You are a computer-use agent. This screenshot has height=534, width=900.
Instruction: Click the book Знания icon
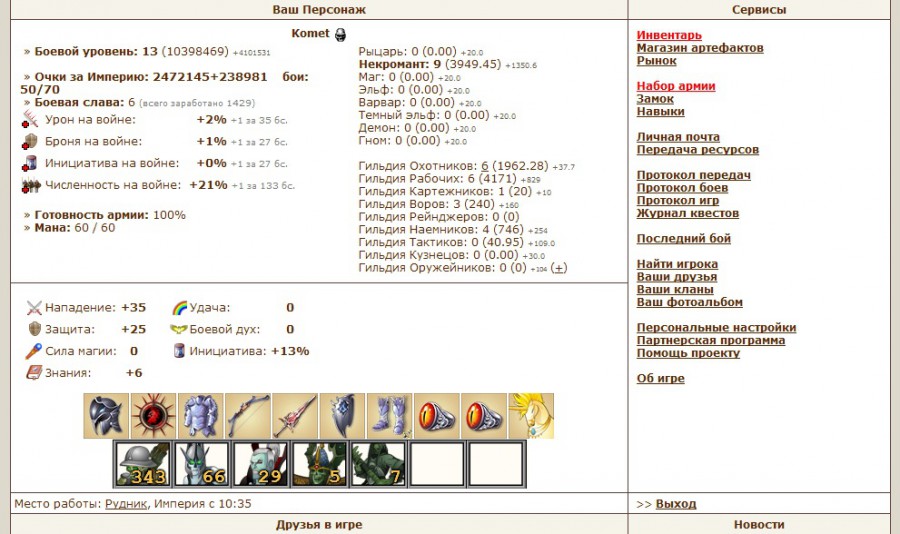(x=34, y=373)
